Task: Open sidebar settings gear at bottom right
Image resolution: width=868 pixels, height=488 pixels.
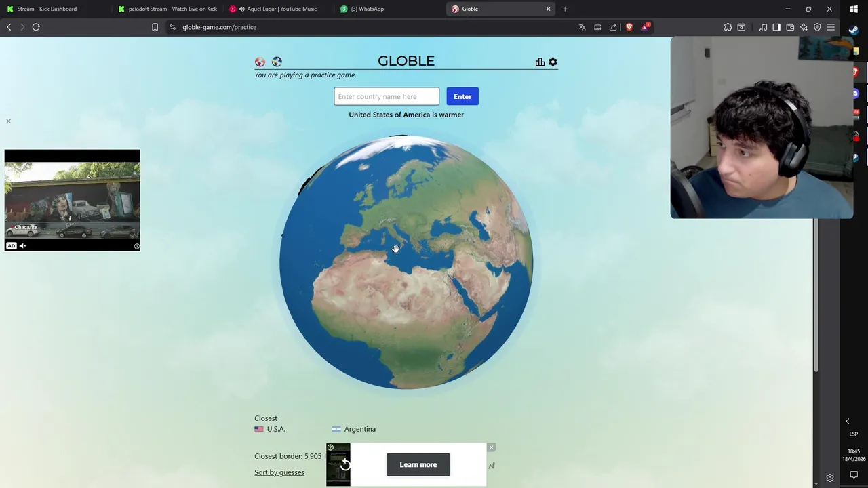Action: pyautogui.click(x=829, y=478)
